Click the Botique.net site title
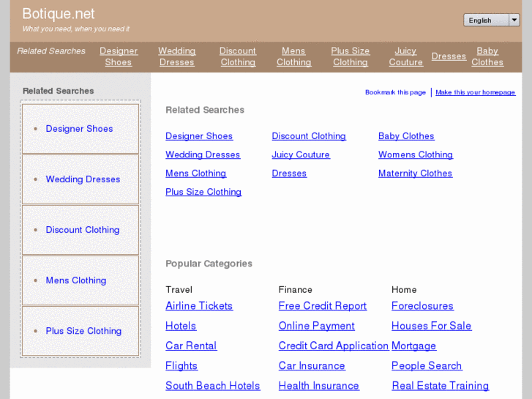The image size is (532, 399). click(x=59, y=14)
